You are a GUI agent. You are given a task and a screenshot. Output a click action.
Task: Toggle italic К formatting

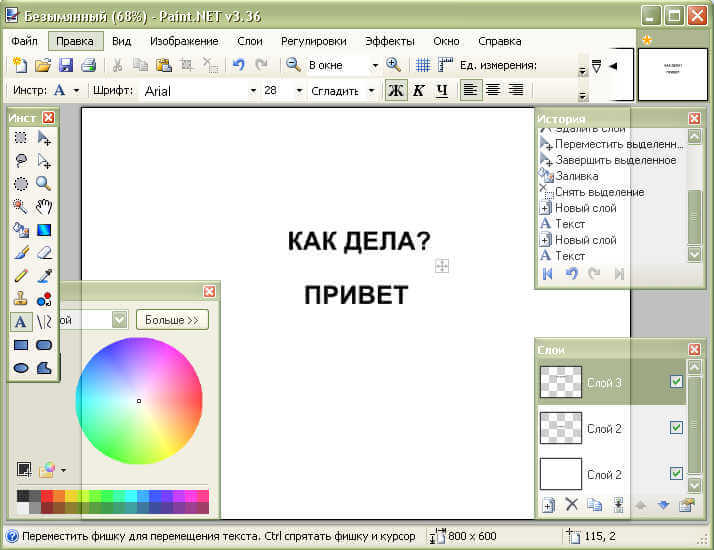(x=419, y=90)
